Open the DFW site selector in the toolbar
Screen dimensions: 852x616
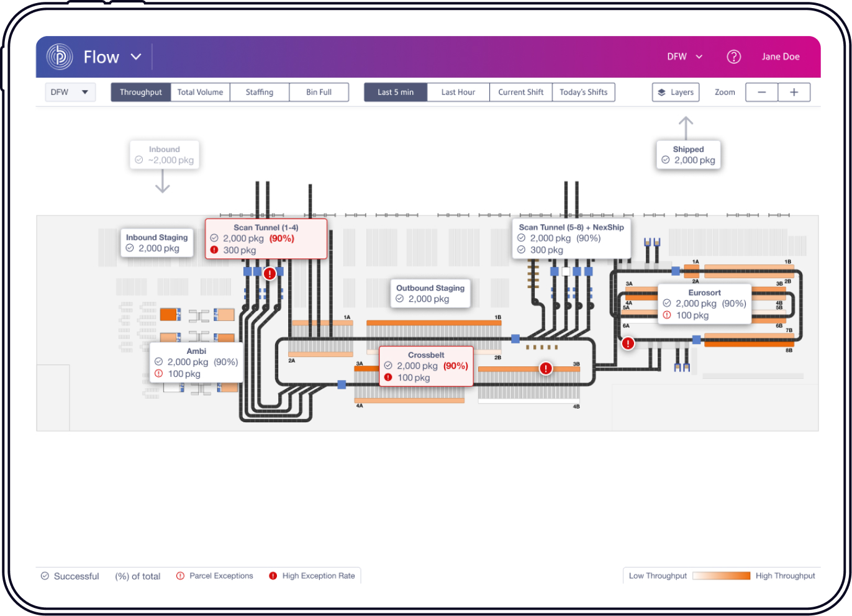70,93
